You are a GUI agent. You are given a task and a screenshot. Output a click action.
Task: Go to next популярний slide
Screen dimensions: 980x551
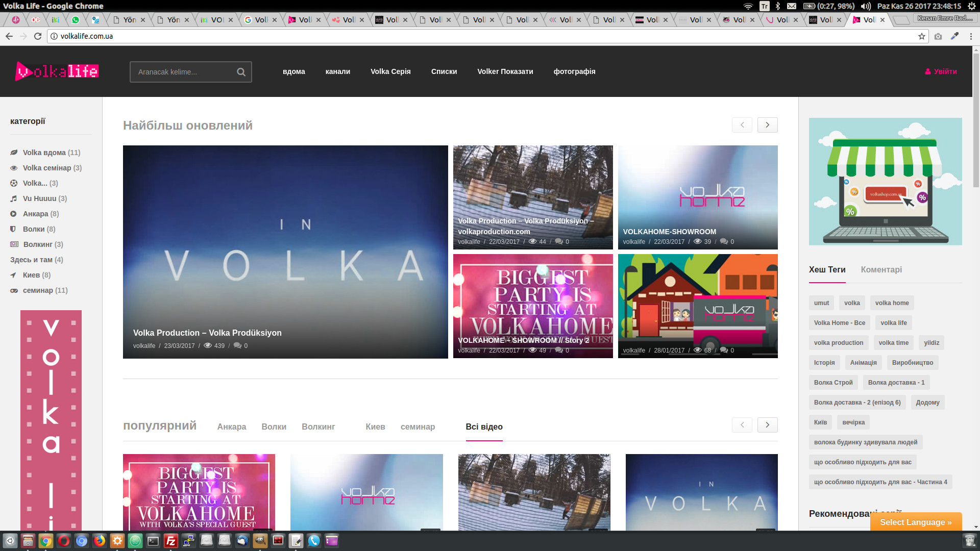tap(768, 425)
